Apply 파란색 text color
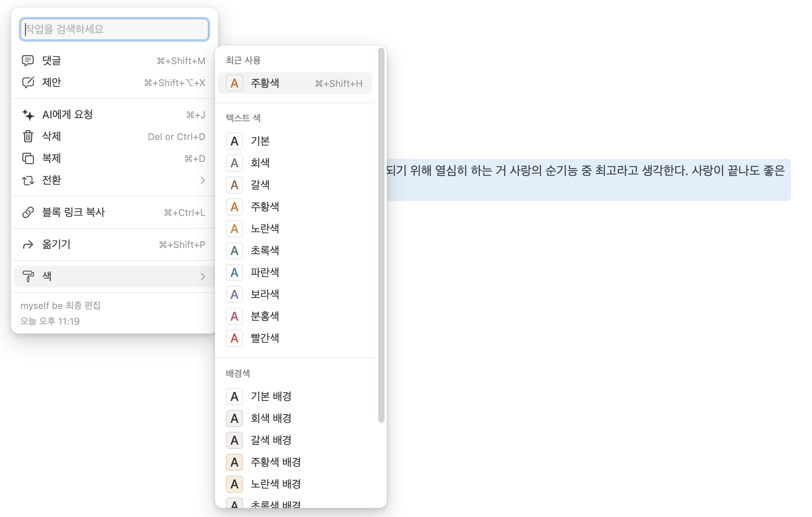 pyautogui.click(x=265, y=273)
